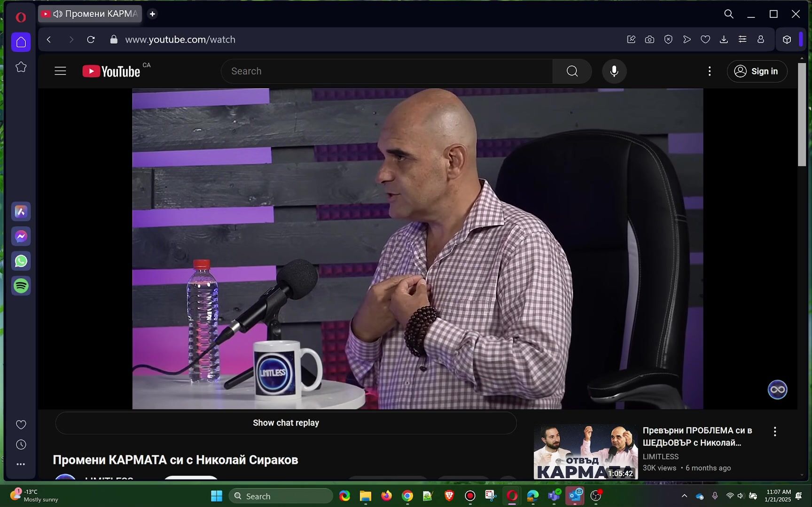Expand YouTube settings three-dot menu
812x507 pixels.
pyautogui.click(x=710, y=71)
